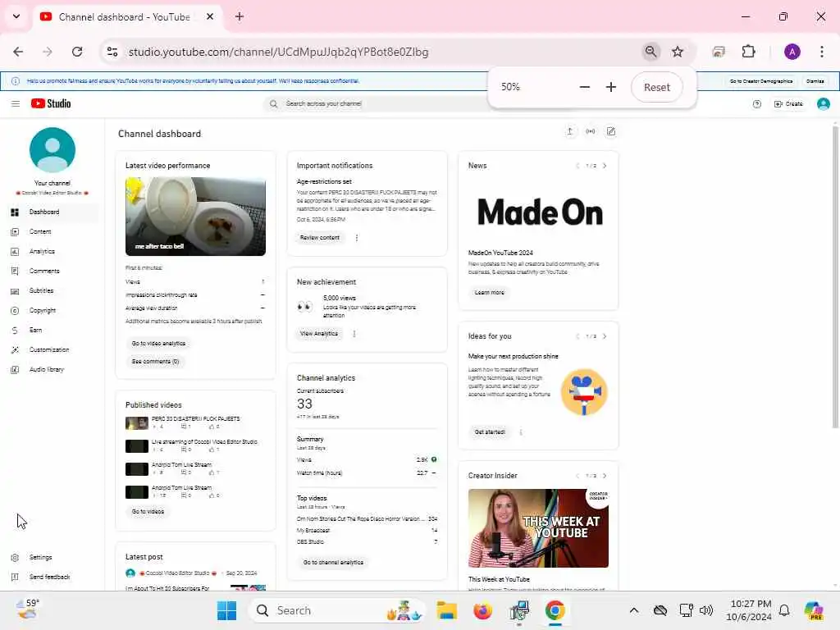Click Get started in Ideas for you
840x630 pixels.
(490, 431)
